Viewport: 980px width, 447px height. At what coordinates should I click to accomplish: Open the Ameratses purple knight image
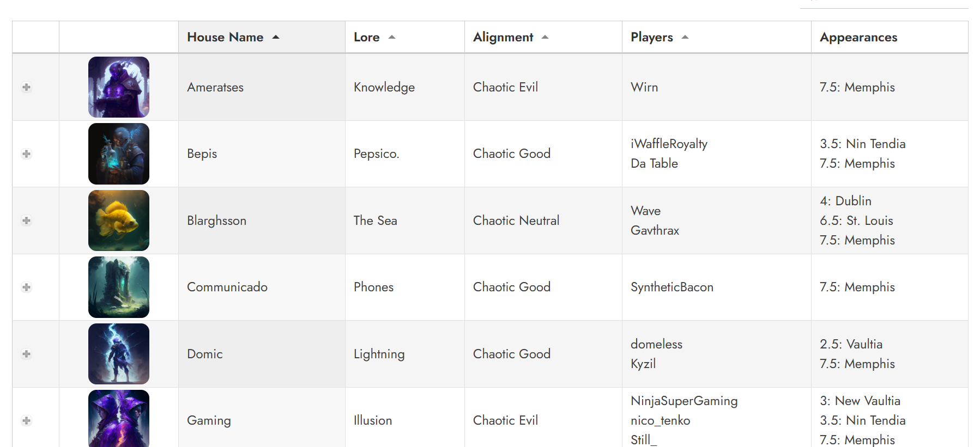pyautogui.click(x=119, y=87)
